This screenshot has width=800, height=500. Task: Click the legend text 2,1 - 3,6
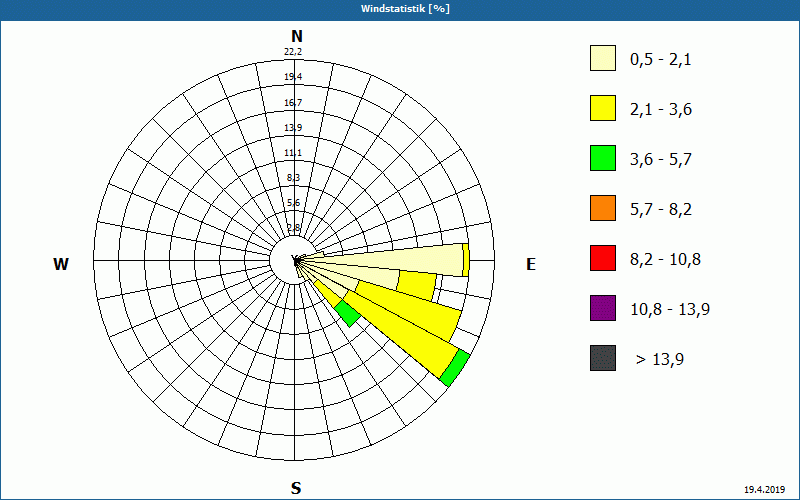(x=661, y=110)
